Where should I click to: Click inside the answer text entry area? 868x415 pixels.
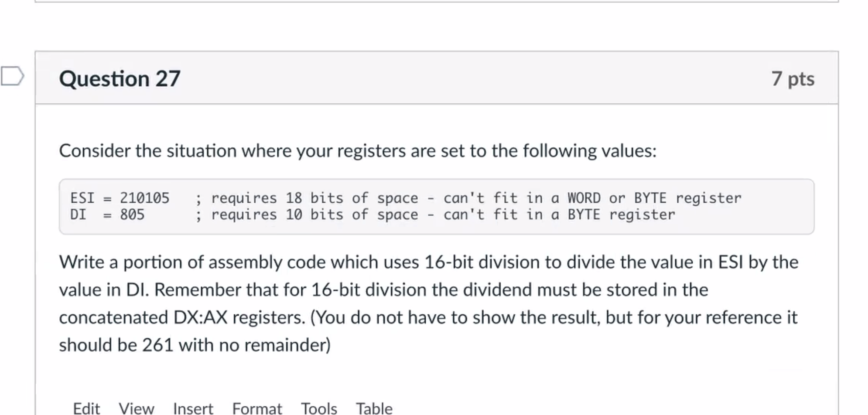[436, 413]
